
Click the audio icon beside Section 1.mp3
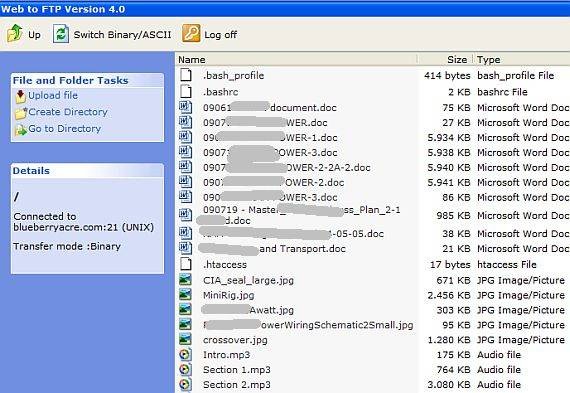[x=185, y=369]
